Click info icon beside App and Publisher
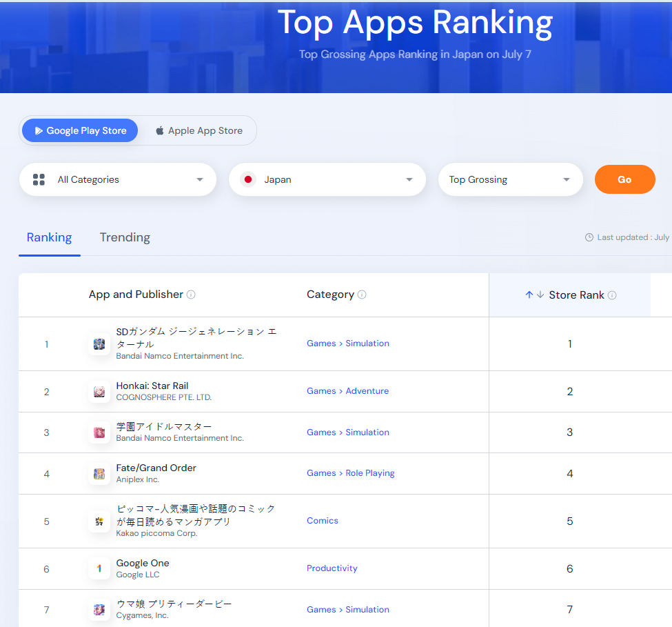Image resolution: width=672 pixels, height=627 pixels. (191, 295)
